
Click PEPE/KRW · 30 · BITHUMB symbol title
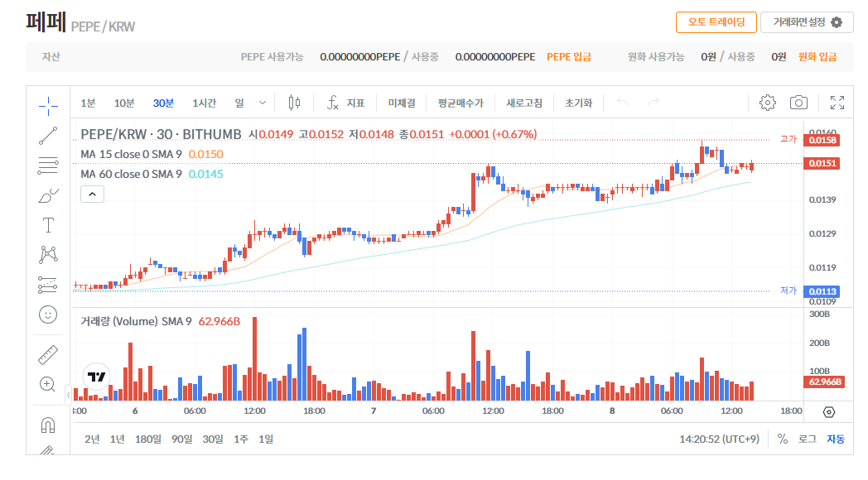tap(161, 134)
